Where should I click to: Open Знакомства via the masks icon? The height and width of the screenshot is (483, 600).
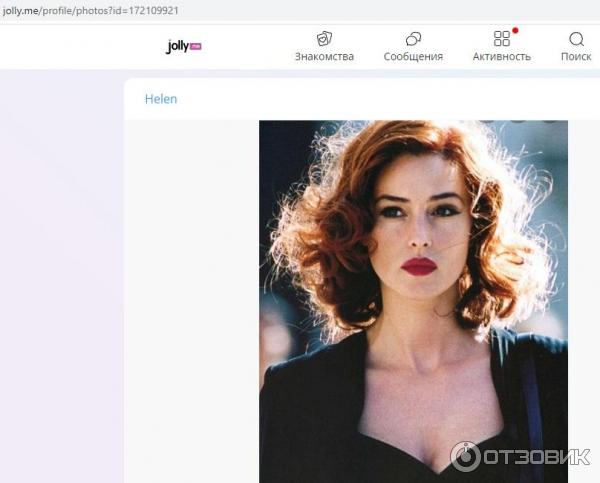[324, 39]
